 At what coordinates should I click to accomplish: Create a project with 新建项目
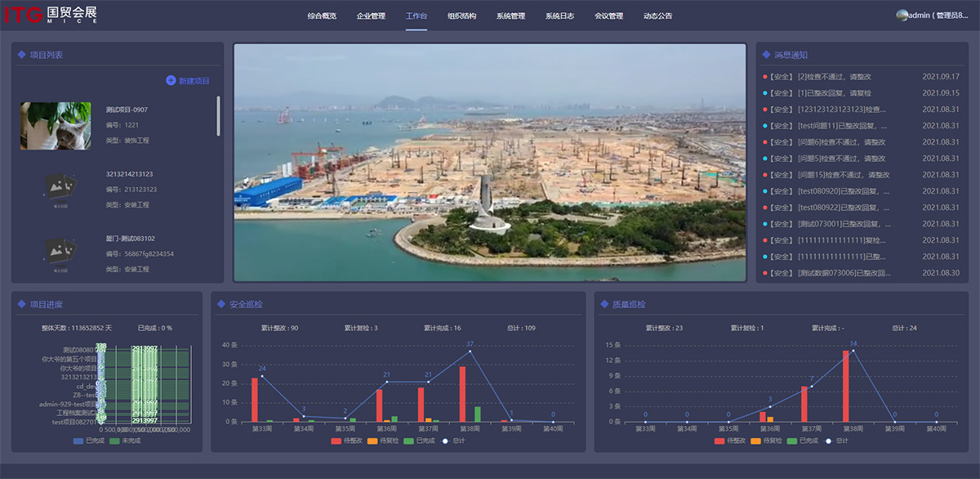pos(188,80)
